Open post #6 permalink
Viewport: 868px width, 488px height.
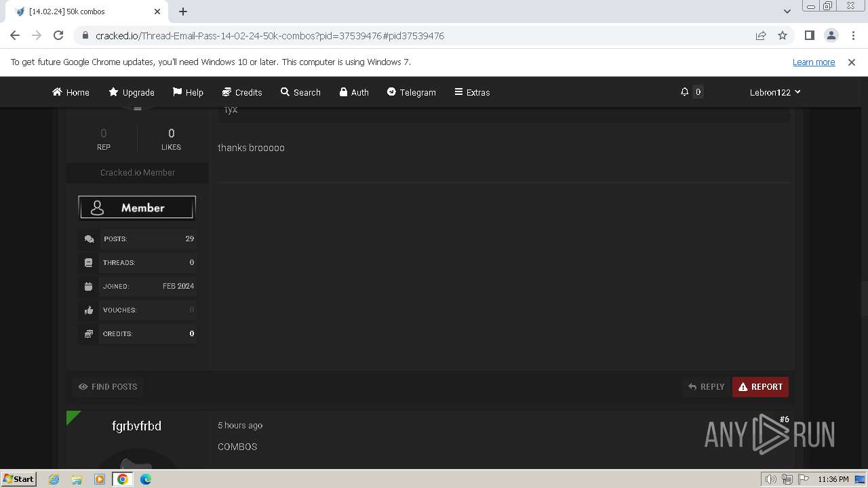click(x=785, y=420)
